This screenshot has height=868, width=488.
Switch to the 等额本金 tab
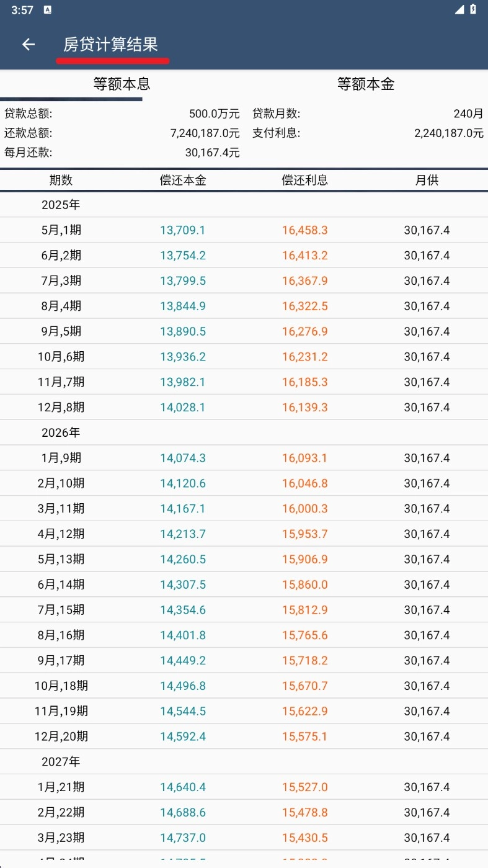[x=366, y=84]
